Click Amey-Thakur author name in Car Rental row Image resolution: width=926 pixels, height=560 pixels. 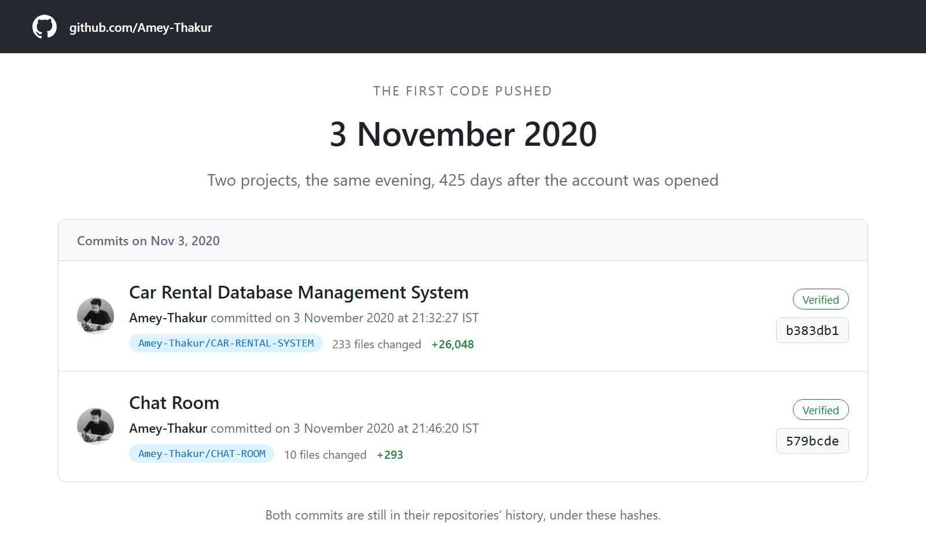click(x=168, y=318)
